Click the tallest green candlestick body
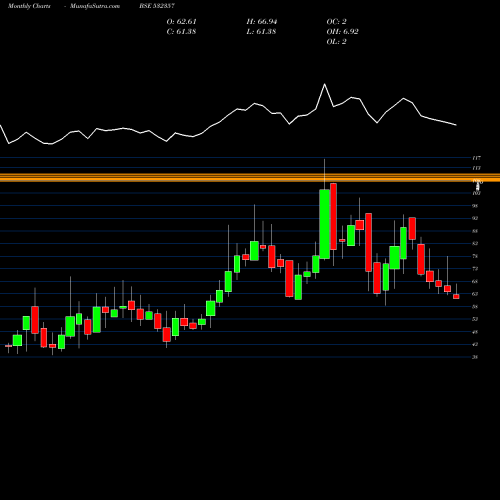 click(x=324, y=224)
